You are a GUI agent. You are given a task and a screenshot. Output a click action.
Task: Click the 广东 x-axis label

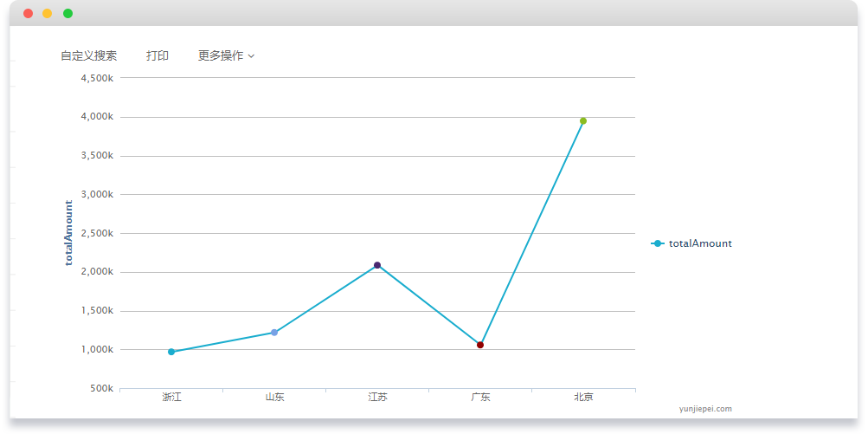point(480,398)
